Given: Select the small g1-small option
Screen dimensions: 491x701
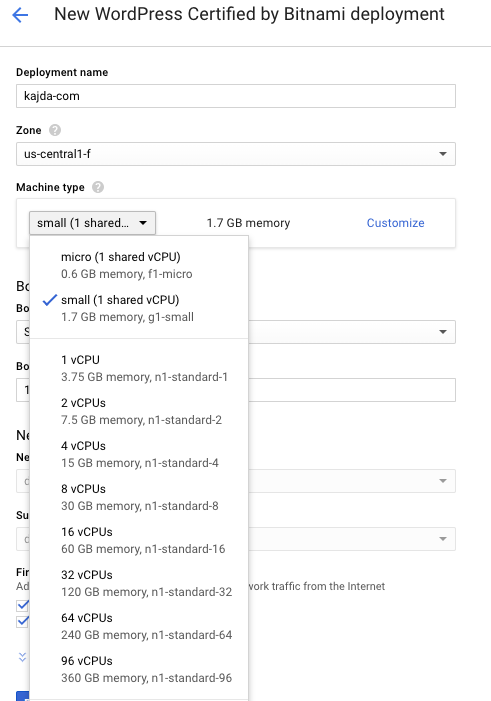Looking at the screenshot, I should (139, 308).
